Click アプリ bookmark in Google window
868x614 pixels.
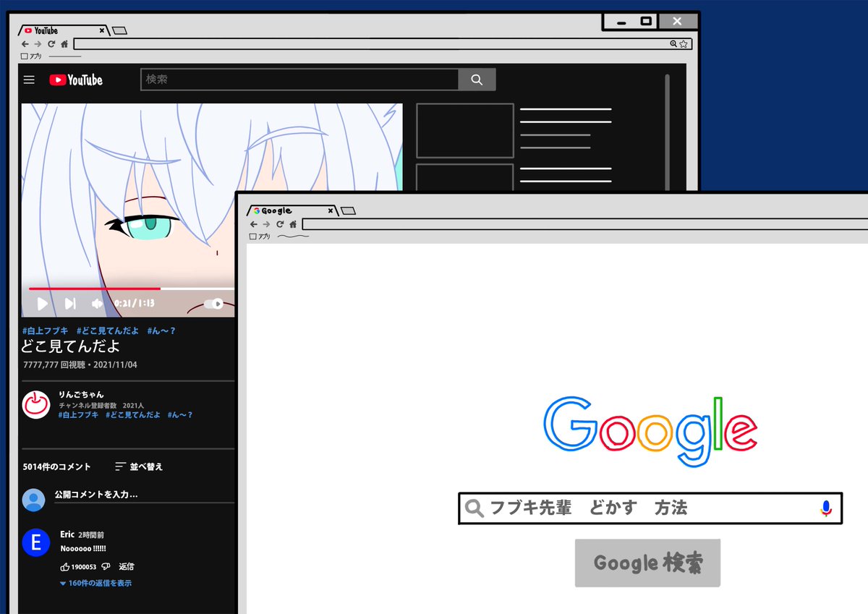coord(260,236)
